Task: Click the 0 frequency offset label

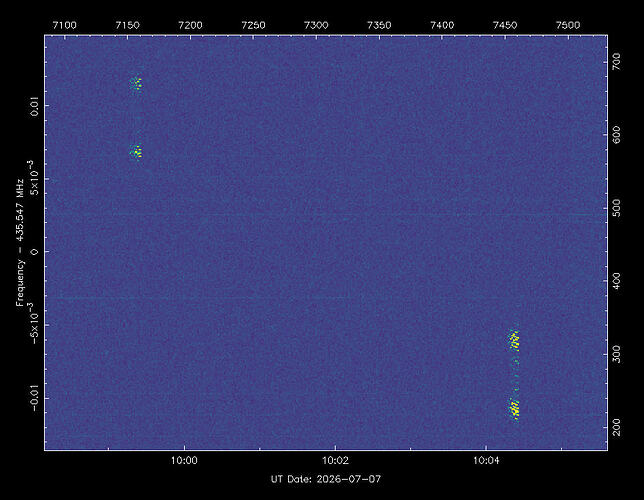Action: pos(34,251)
